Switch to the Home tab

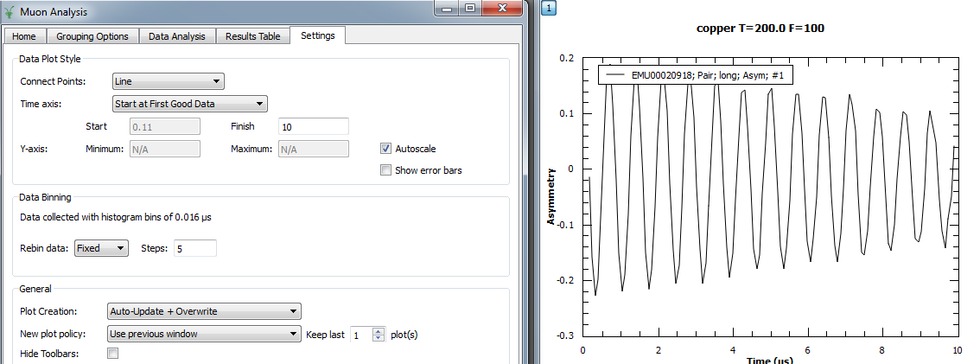tap(24, 36)
